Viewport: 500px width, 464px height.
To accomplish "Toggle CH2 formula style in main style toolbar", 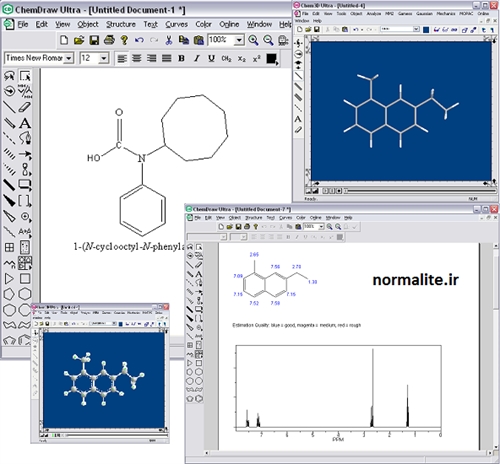I will click(x=226, y=58).
